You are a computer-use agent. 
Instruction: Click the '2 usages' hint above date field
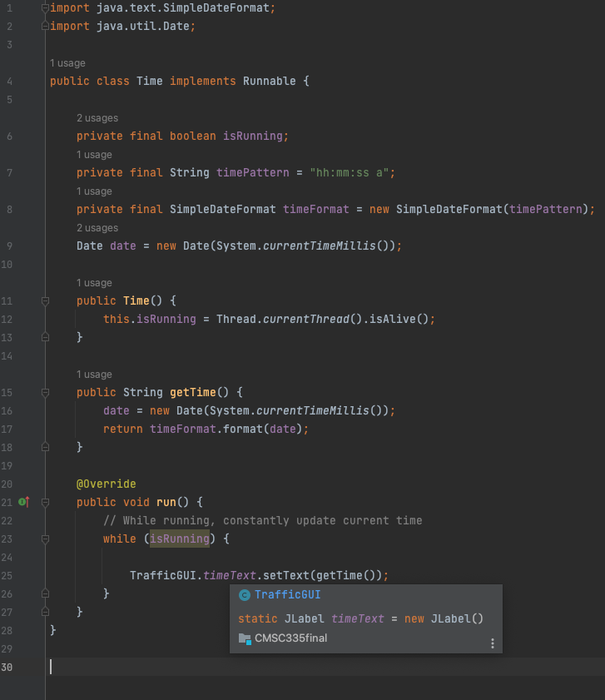pyautogui.click(x=97, y=228)
